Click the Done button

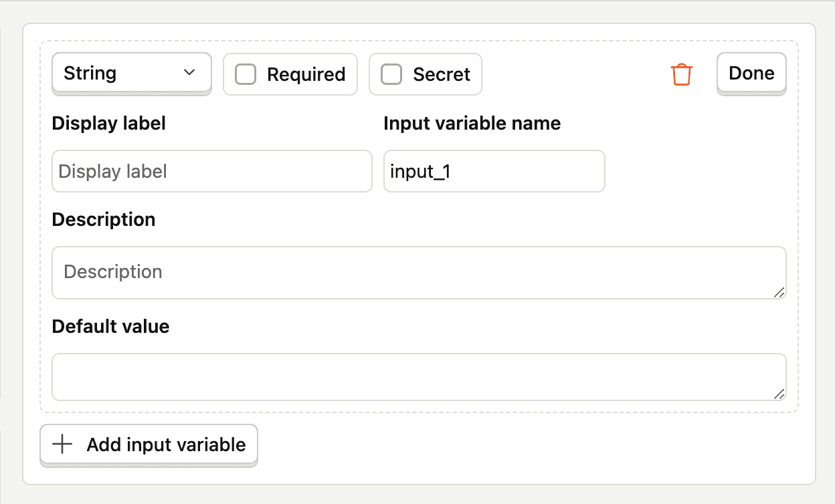(751, 73)
